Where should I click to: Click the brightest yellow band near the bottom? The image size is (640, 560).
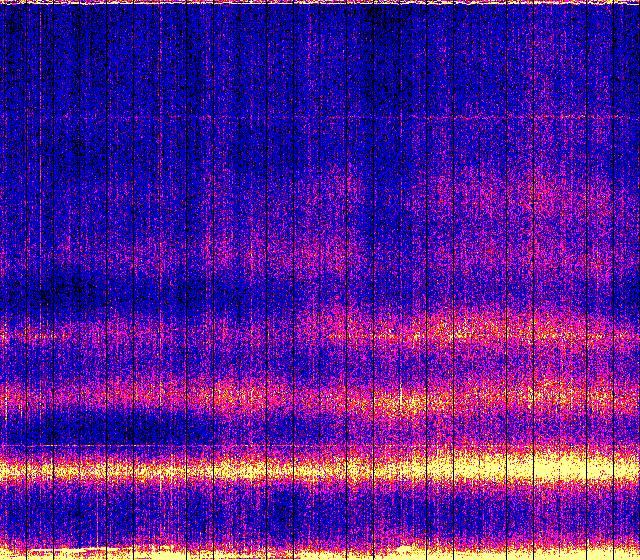click(320, 467)
